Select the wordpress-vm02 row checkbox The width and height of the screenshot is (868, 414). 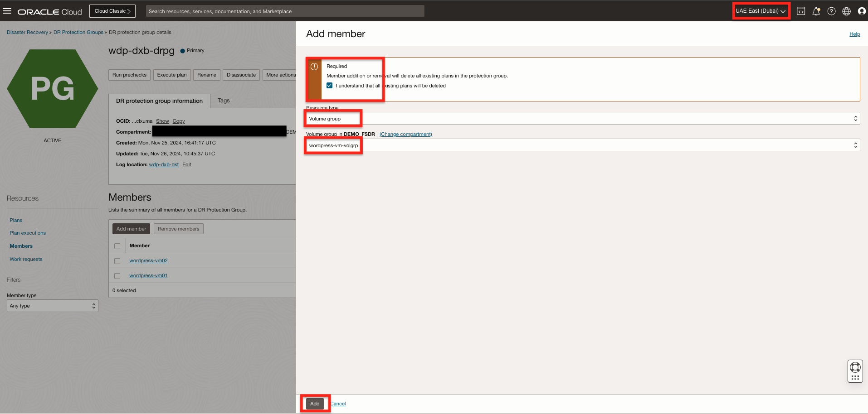(x=117, y=261)
